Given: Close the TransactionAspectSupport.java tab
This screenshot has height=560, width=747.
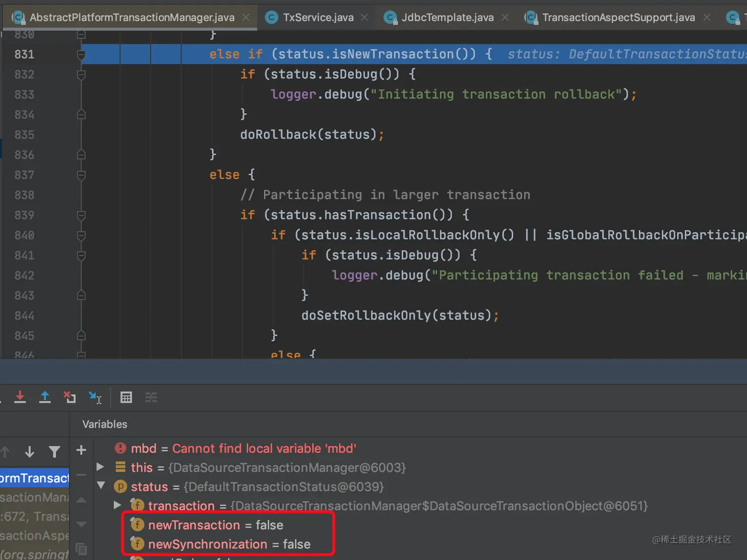Looking at the screenshot, I should click(707, 17).
